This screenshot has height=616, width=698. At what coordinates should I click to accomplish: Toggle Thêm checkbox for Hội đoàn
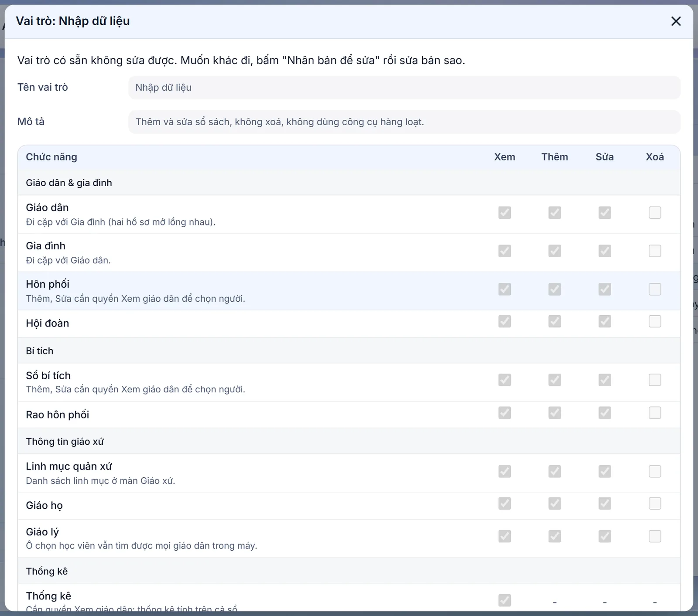(555, 321)
